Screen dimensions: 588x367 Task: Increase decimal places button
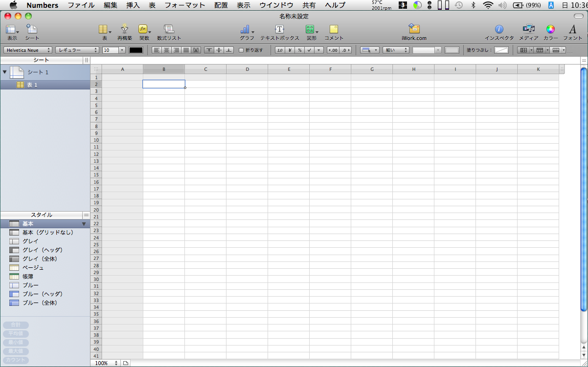(346, 50)
